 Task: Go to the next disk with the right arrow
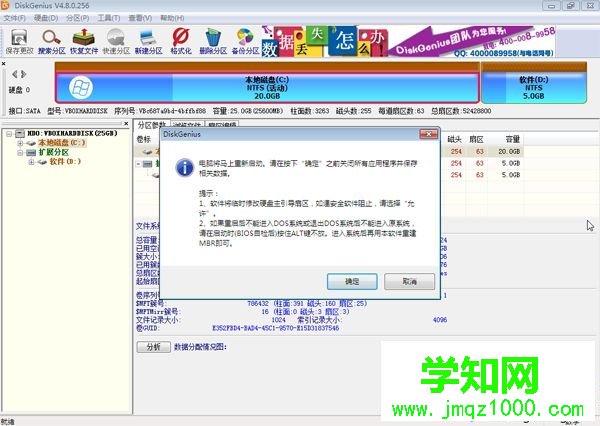click(24, 74)
